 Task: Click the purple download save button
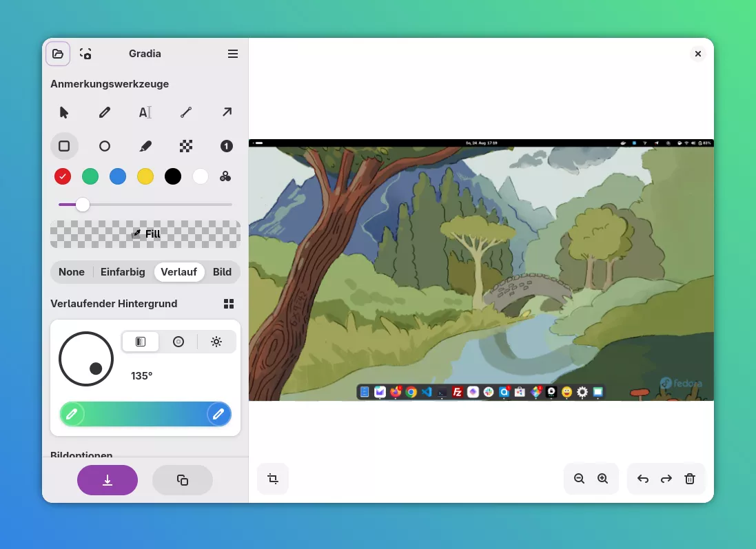108,480
